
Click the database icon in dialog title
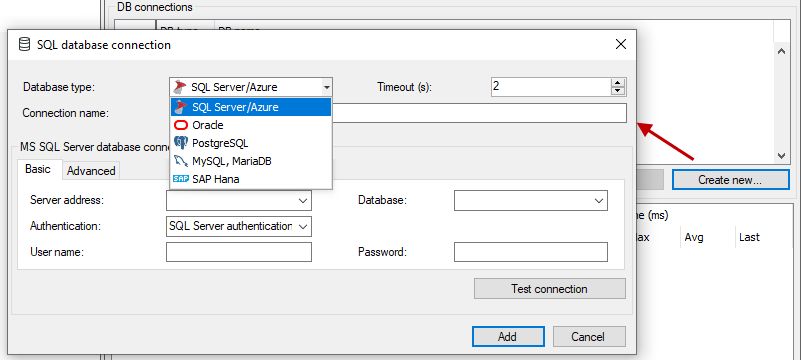(24, 44)
